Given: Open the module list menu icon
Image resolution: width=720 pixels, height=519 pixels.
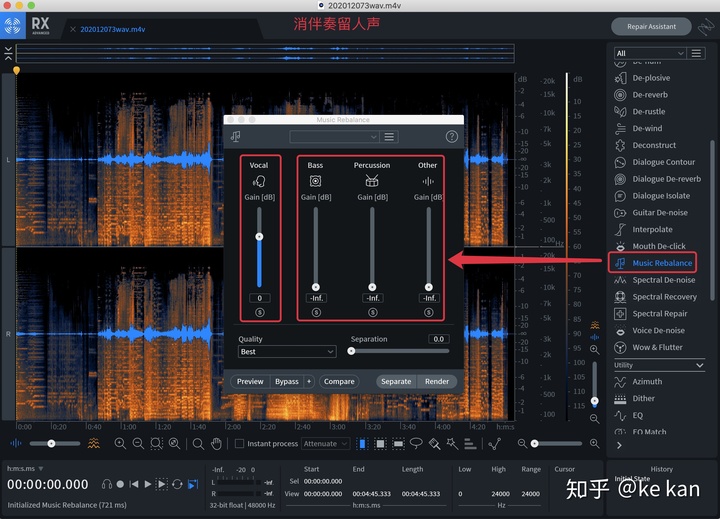Looking at the screenshot, I should (x=696, y=53).
